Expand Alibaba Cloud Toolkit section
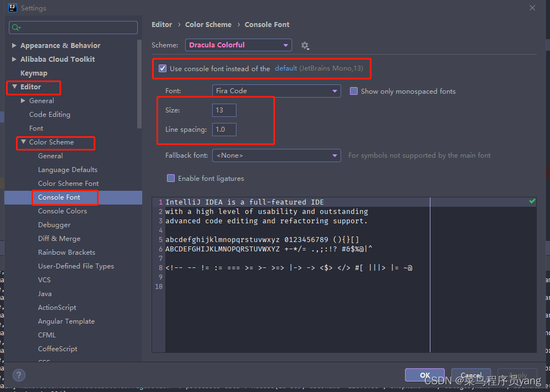The image size is (550, 392). pyautogui.click(x=14, y=60)
